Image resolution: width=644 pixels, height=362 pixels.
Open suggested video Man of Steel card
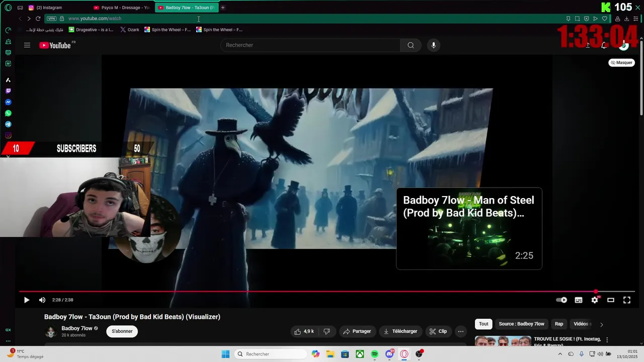(469, 228)
